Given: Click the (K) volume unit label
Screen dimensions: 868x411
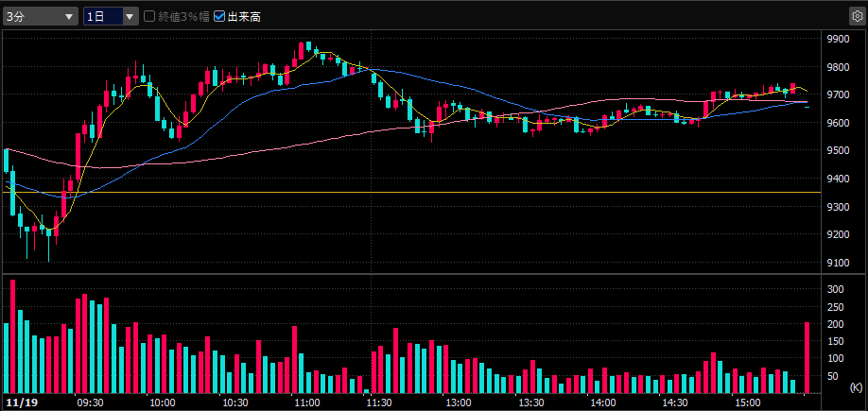Looking at the screenshot, I should click(x=855, y=387).
